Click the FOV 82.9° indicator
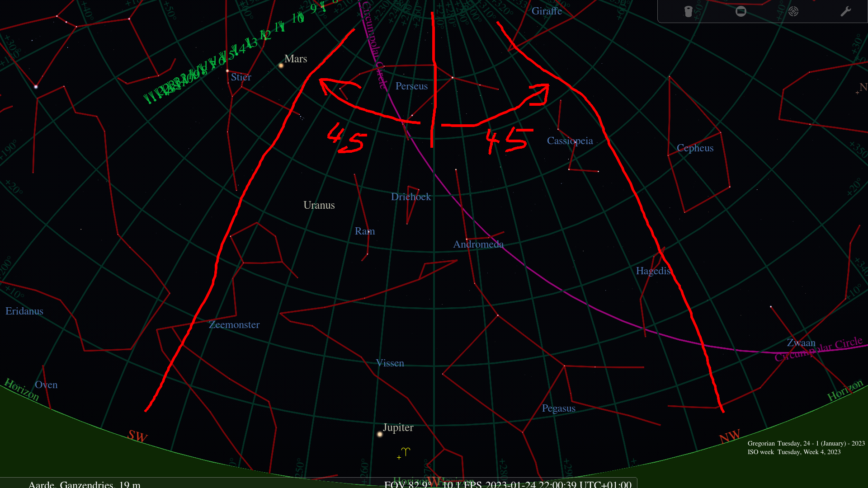The image size is (868, 488). (x=407, y=486)
